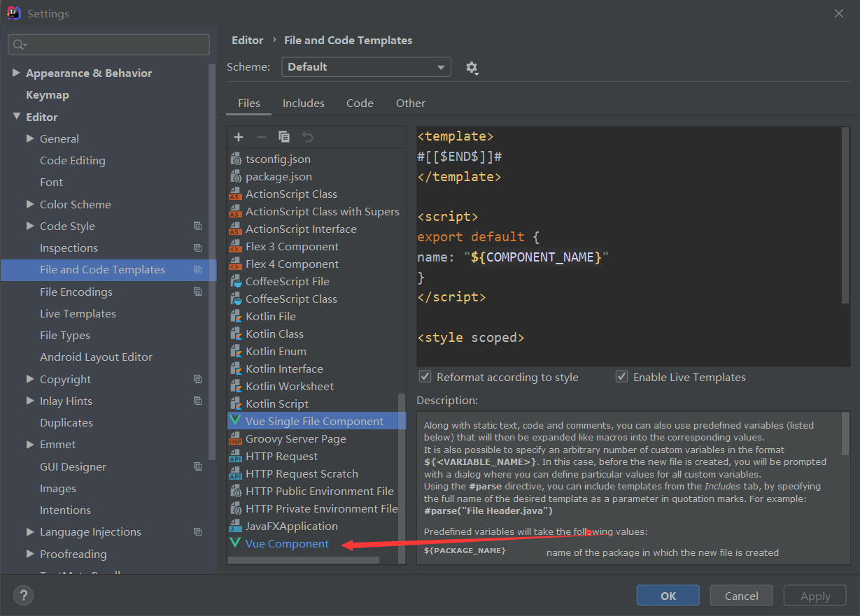Select HTTP Public Environment File row
The width and height of the screenshot is (860, 616).
313,491
